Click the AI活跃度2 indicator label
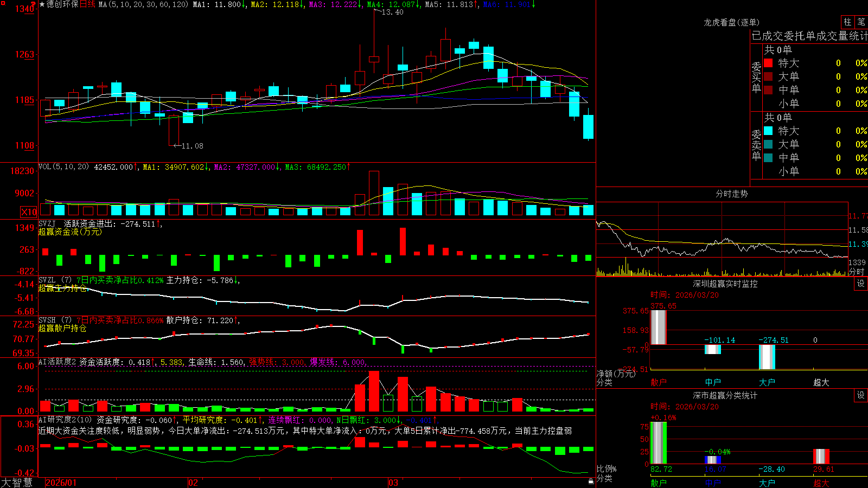 click(57, 362)
